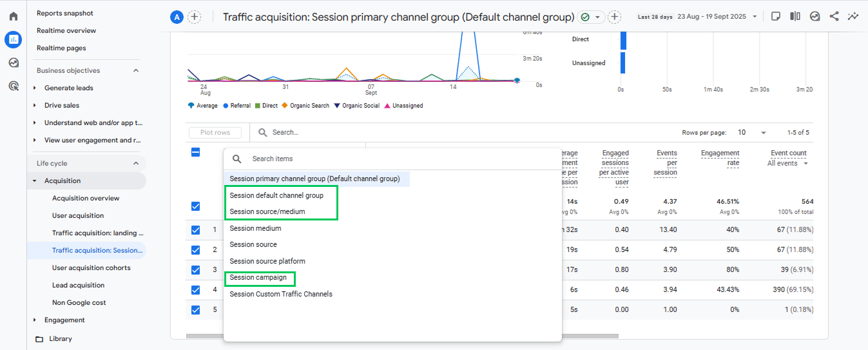Toggle the select-all header checkbox
868x350 pixels.
pos(196,153)
